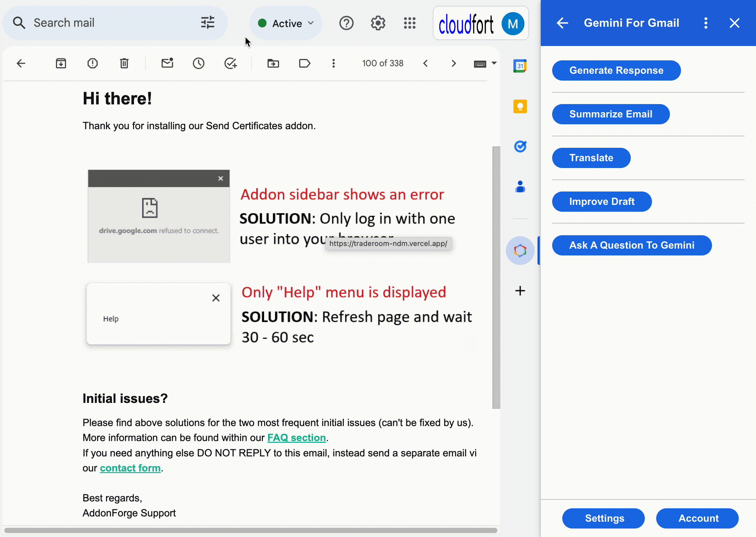Image resolution: width=756 pixels, height=537 pixels.
Task: Click the account avatar M
Action: tap(513, 23)
